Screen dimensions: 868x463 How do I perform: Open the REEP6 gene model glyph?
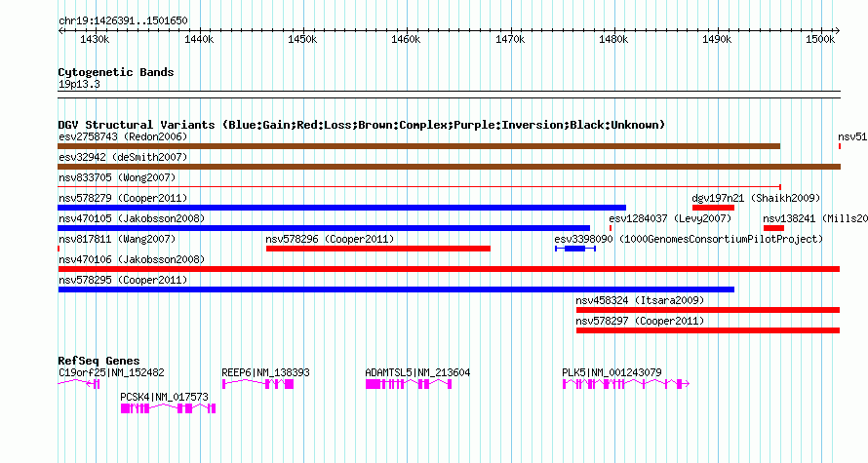pos(258,384)
